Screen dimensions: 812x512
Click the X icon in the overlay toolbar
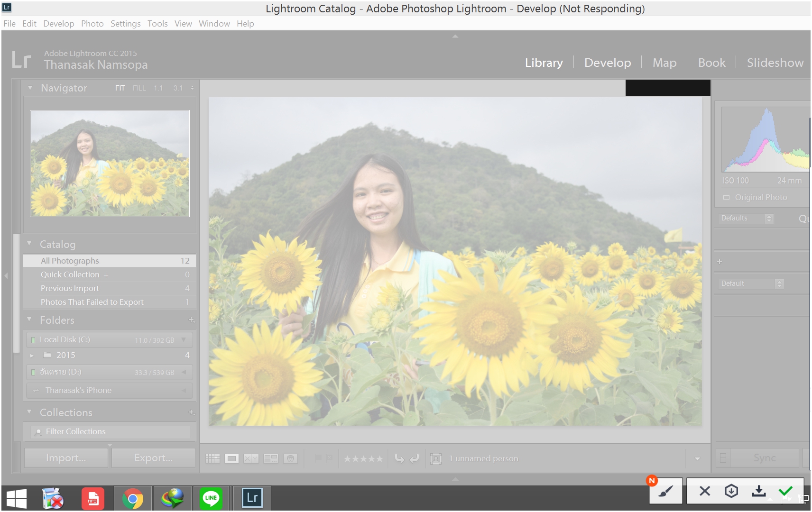(x=705, y=491)
